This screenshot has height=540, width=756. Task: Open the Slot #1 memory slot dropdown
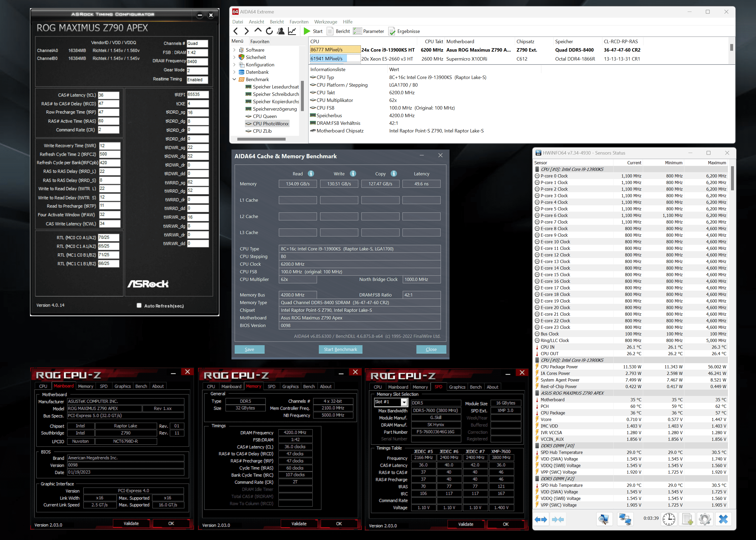click(x=404, y=402)
